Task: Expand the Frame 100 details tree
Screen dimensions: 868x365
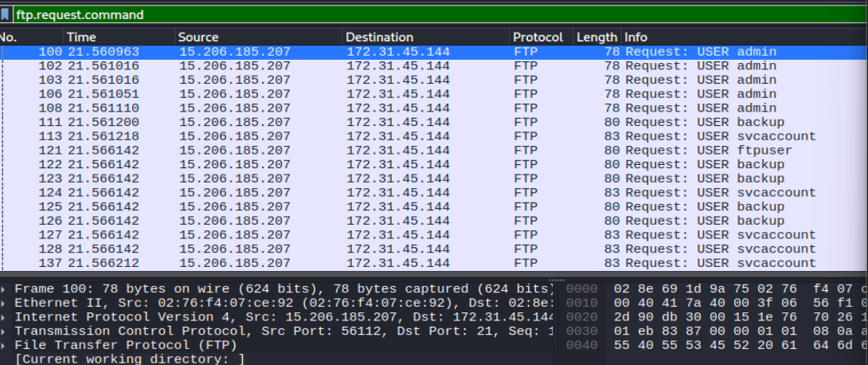Action: (x=5, y=289)
